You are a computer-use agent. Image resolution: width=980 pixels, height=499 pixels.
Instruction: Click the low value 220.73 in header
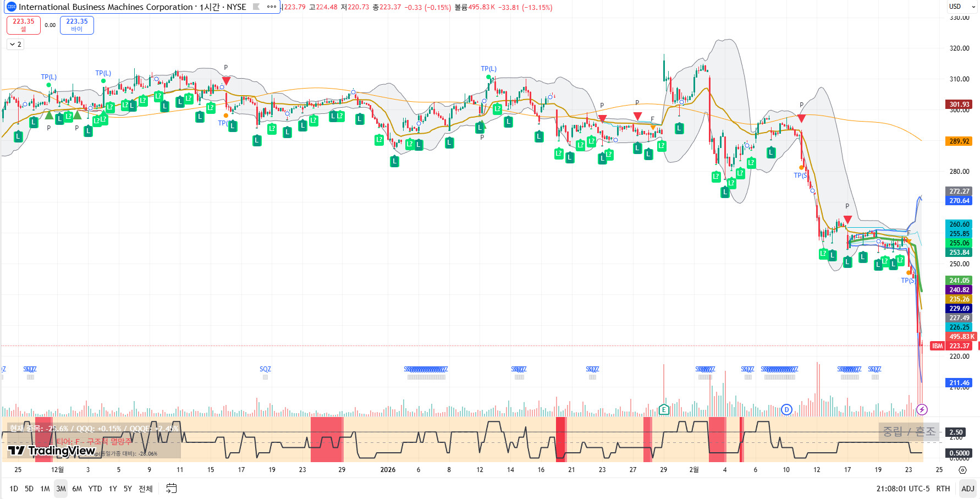coord(359,7)
